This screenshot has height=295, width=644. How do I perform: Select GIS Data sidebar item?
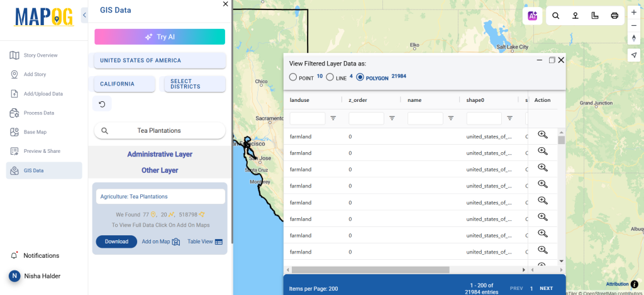44,170
